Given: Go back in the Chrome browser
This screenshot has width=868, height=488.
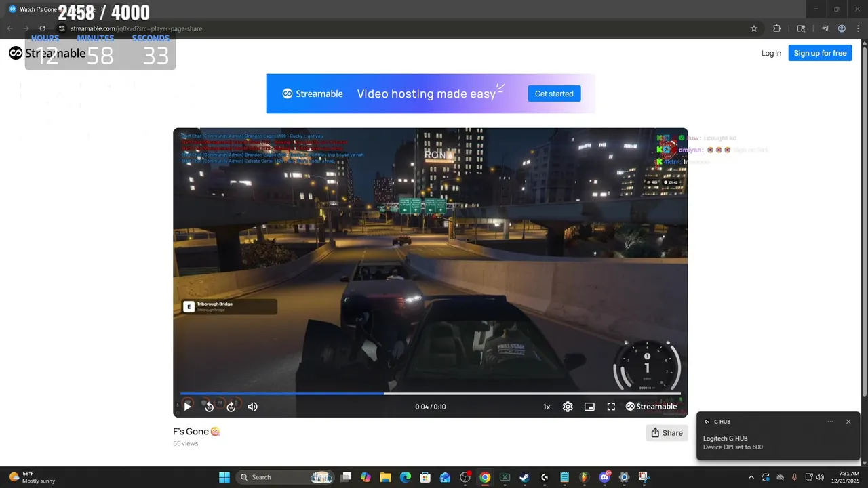Looking at the screenshot, I should coord(9,28).
